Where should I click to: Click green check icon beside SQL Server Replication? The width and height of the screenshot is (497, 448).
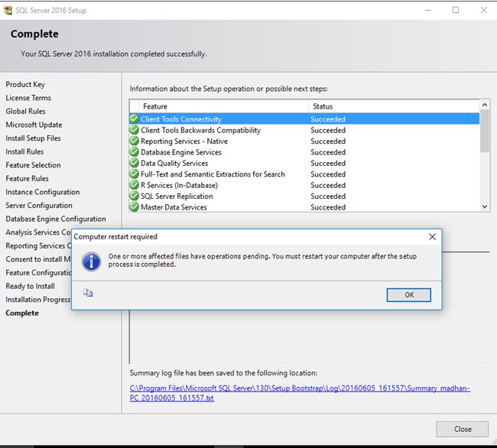135,196
